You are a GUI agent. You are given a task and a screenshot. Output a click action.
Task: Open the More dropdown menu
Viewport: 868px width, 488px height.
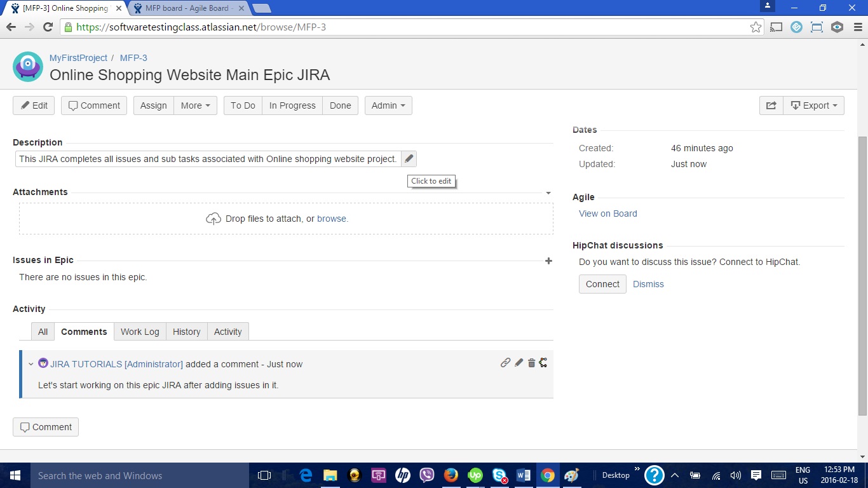[x=195, y=105]
